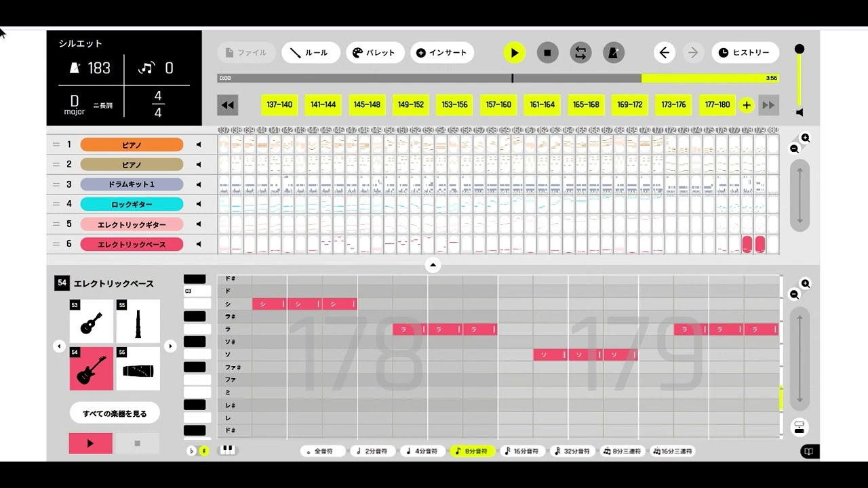Select 32分音符 note length
The height and width of the screenshot is (488, 868).
coord(574,451)
